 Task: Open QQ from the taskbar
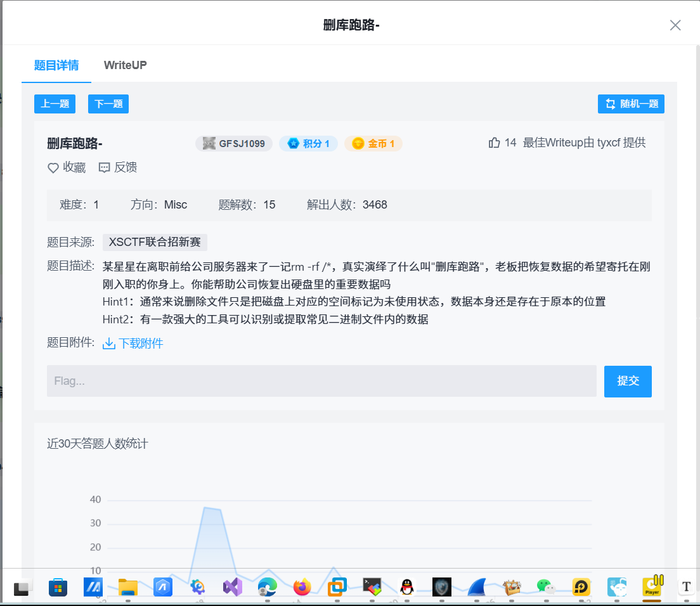[406, 587]
